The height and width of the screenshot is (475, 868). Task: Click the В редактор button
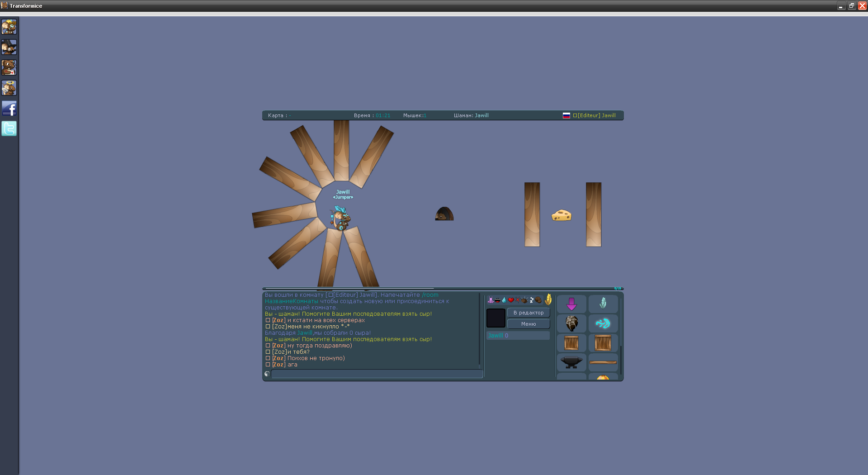click(528, 313)
